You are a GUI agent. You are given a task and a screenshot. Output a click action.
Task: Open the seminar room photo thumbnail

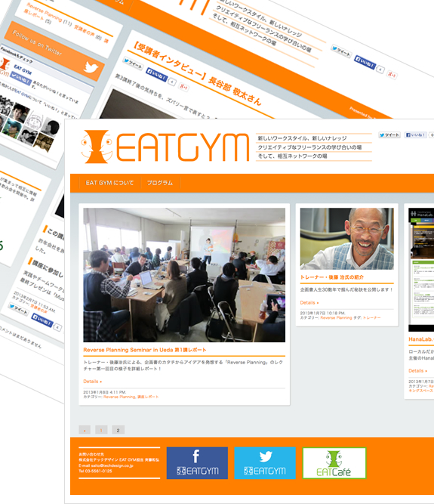184,275
